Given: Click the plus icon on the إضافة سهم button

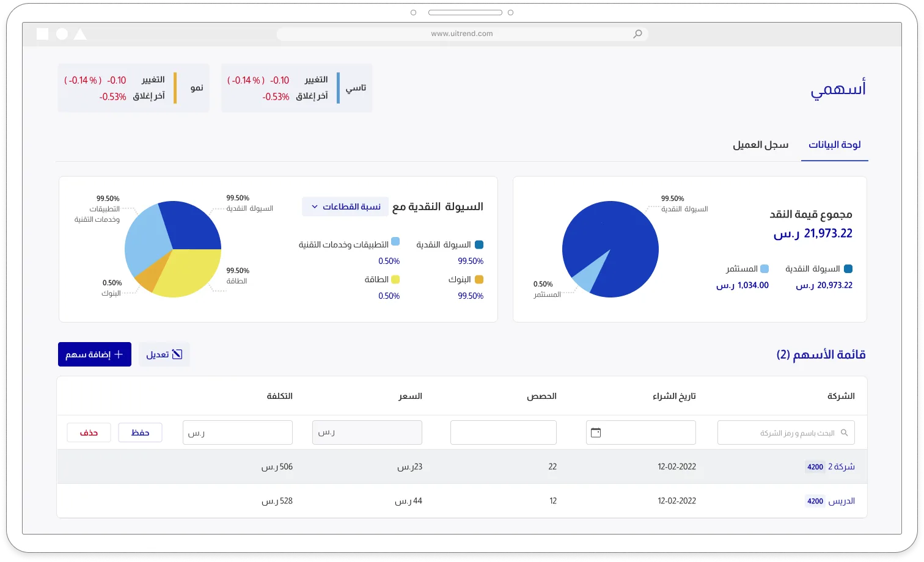Looking at the screenshot, I should pyautogui.click(x=119, y=354).
